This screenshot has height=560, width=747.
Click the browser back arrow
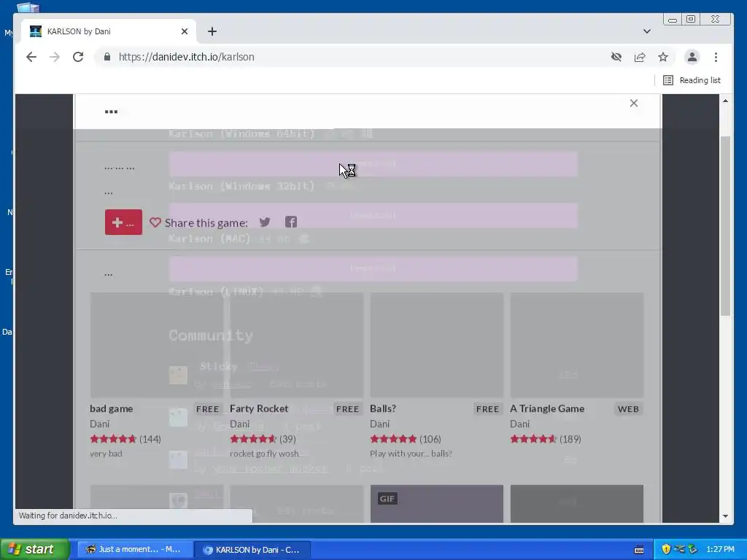(31, 57)
